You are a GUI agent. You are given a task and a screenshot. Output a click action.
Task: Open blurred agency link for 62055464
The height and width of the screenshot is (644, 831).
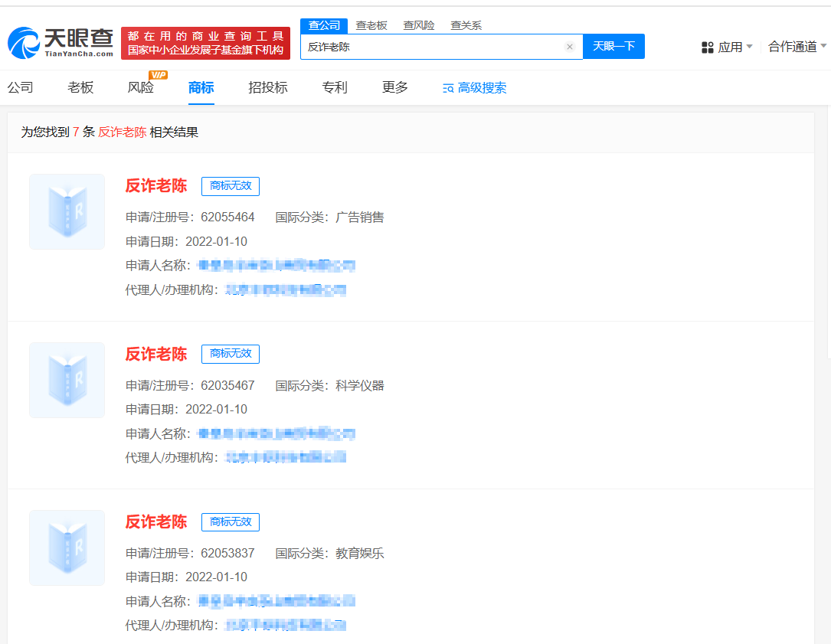(286, 289)
